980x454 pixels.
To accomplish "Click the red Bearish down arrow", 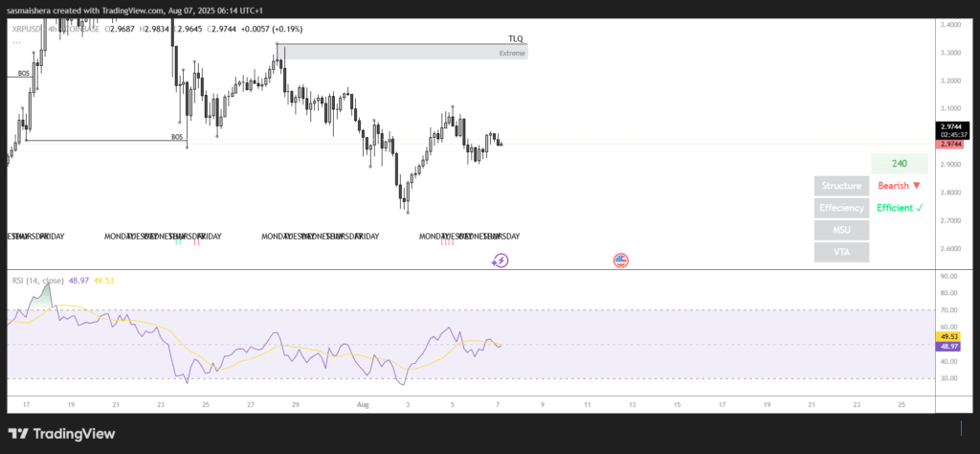I will pyautogui.click(x=916, y=186).
